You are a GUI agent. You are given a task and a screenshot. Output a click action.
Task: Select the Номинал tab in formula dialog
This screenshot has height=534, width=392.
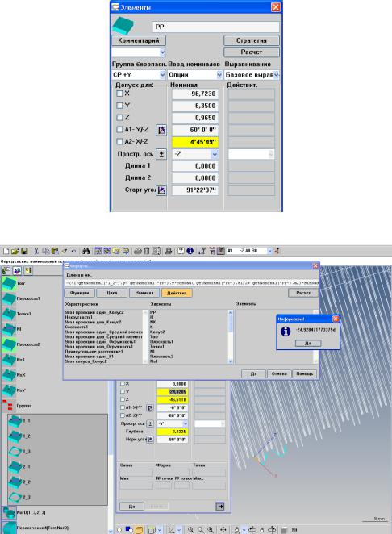144,293
